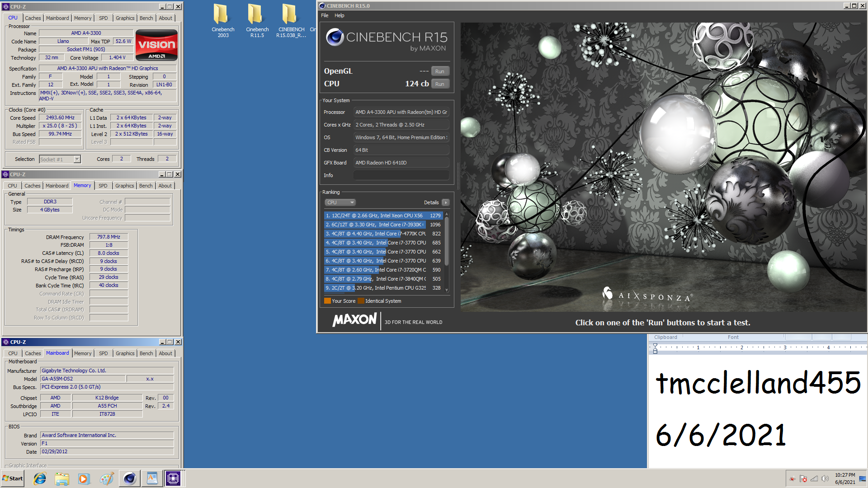Viewport: 868px width, 488px height.
Task: Click the tmcclelland455 text in WordPad
Action: [x=758, y=382]
